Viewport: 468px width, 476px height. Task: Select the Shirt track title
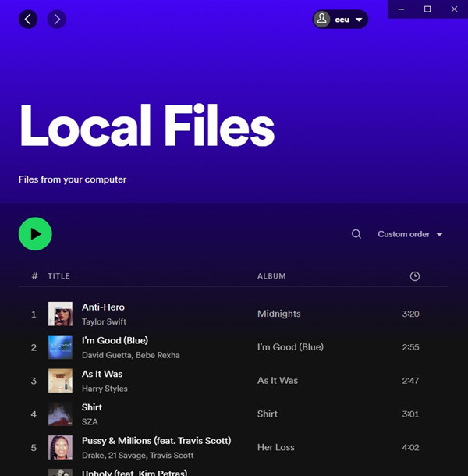92,407
